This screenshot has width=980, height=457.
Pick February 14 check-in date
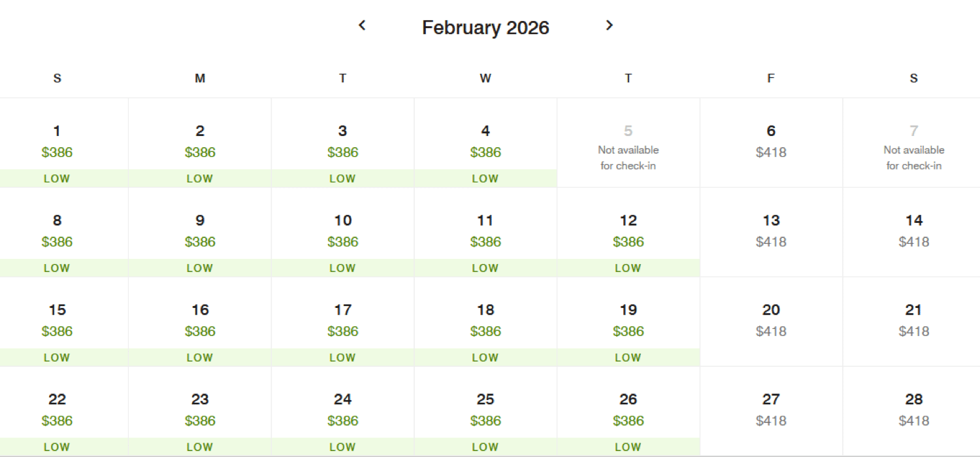913,232
